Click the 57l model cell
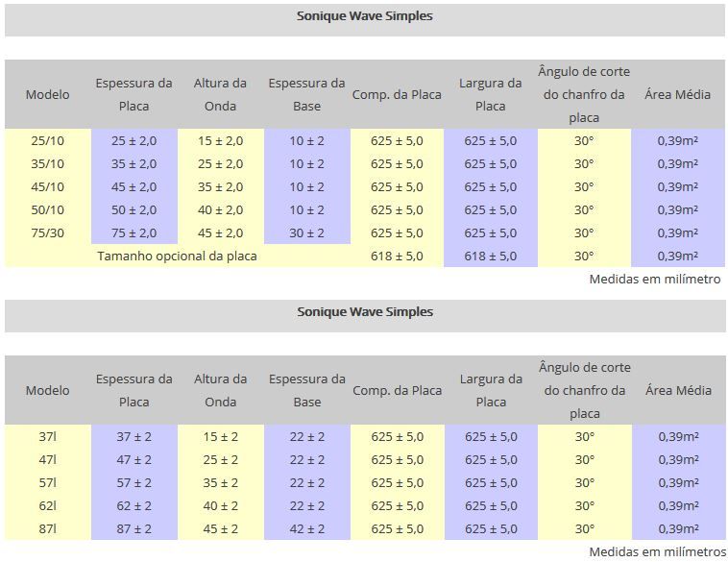Image resolution: width=728 pixels, height=562 pixels. tap(47, 482)
